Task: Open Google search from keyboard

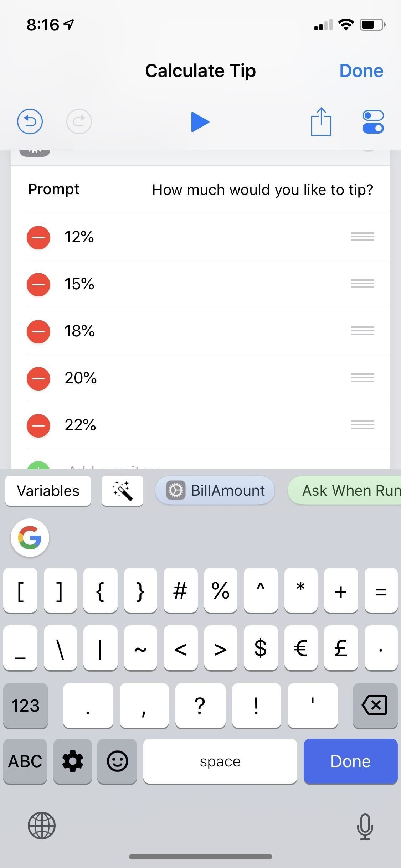Action: pyautogui.click(x=30, y=537)
